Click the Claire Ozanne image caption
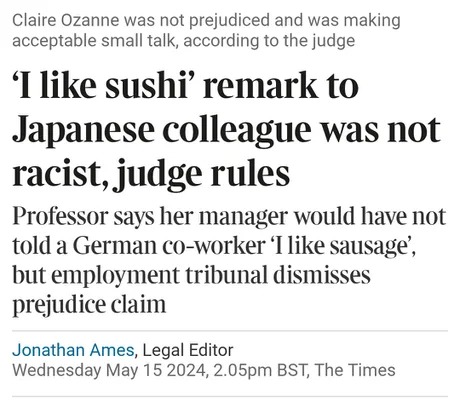 click(206, 30)
